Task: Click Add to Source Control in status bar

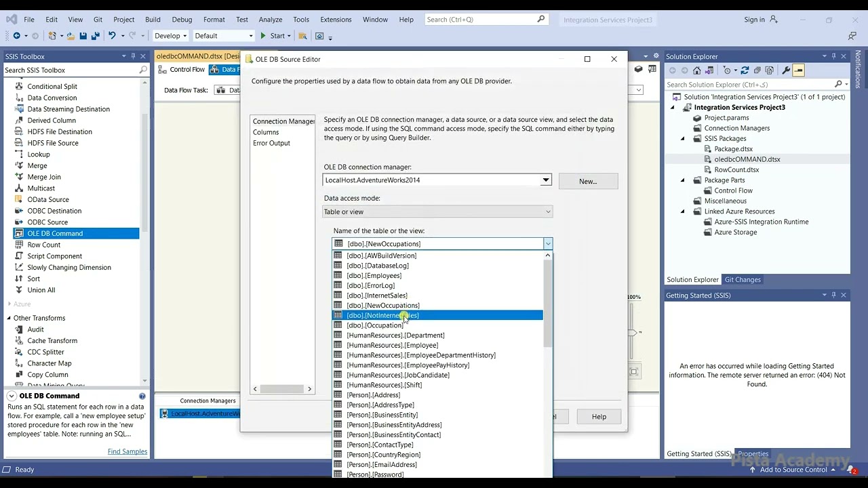Action: (793, 470)
